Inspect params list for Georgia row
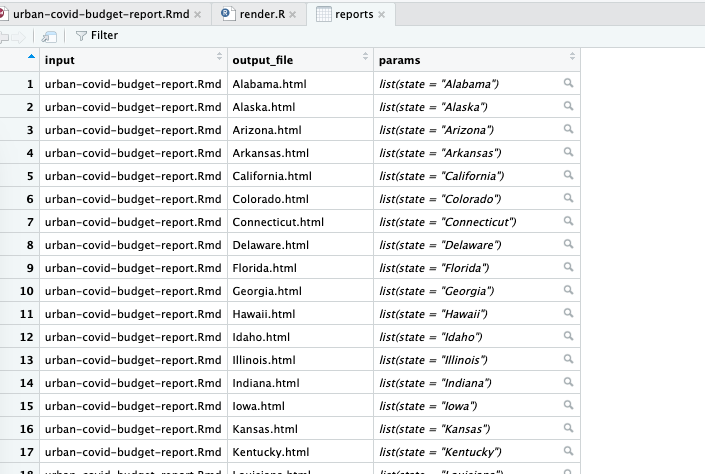Viewport: 705px width, 474px height. (x=568, y=290)
